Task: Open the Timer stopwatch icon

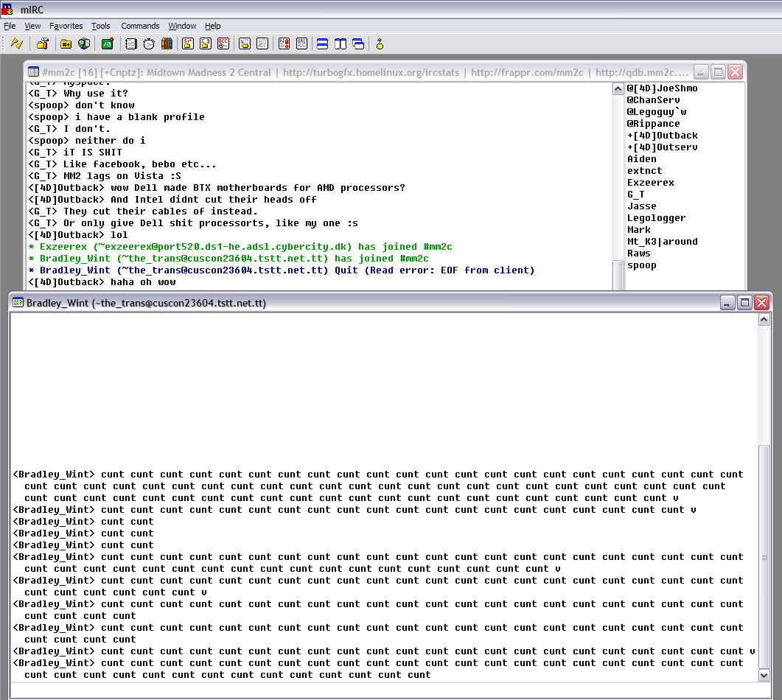Action: pos(149,44)
